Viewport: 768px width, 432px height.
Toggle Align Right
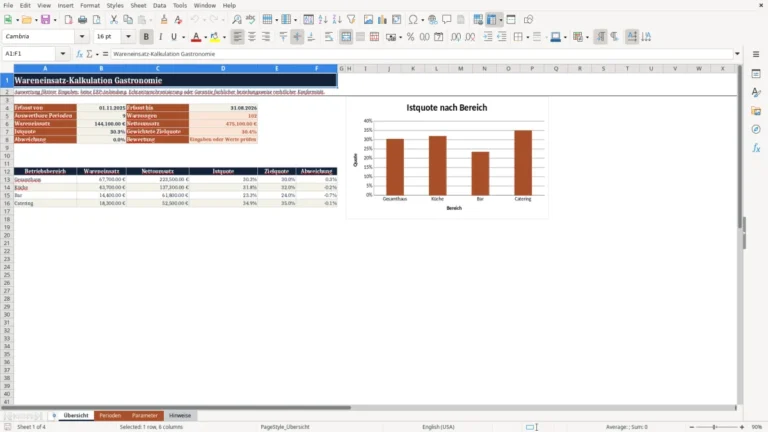point(266,37)
